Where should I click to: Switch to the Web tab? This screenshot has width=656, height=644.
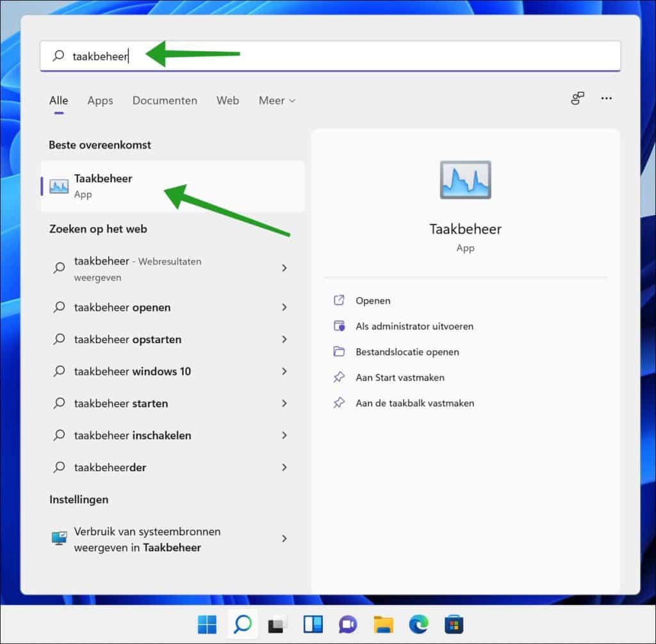pyautogui.click(x=227, y=101)
